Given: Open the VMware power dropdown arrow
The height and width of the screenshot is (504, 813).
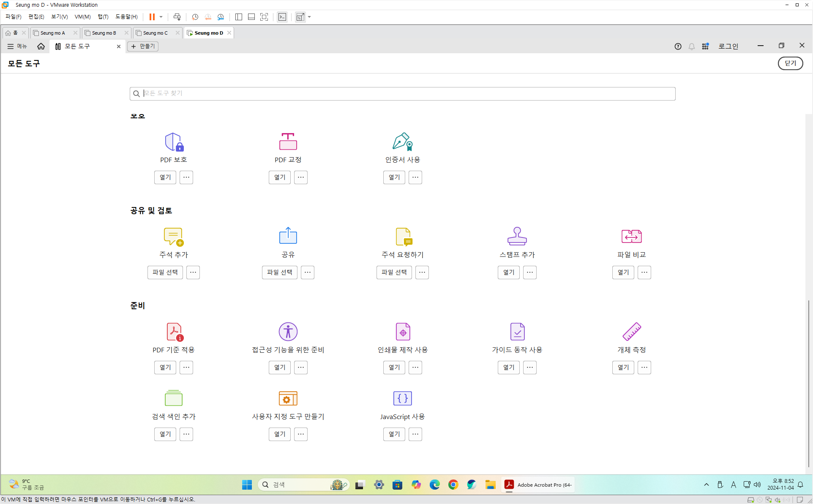Looking at the screenshot, I should (161, 17).
